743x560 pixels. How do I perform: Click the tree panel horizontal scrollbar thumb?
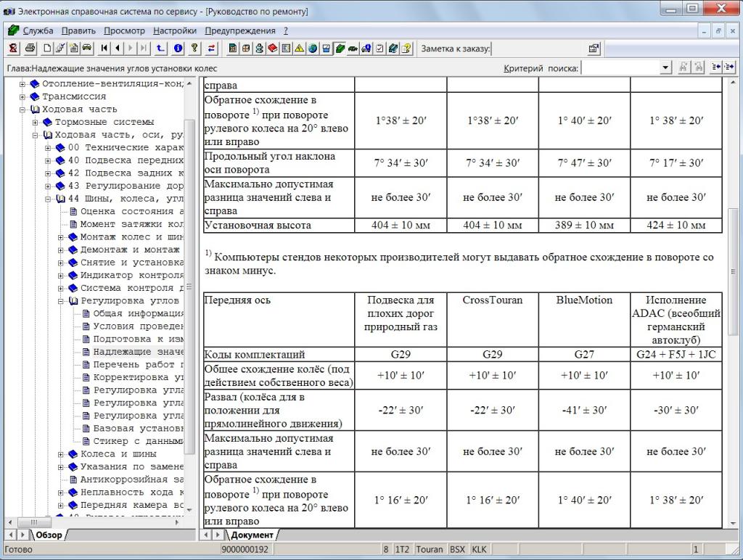[34, 522]
